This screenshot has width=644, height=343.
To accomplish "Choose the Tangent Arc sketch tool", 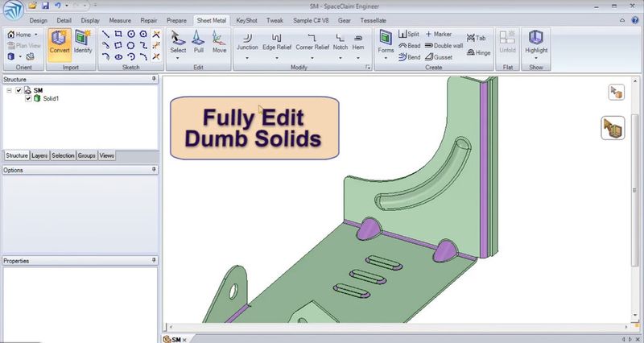I will [105, 56].
